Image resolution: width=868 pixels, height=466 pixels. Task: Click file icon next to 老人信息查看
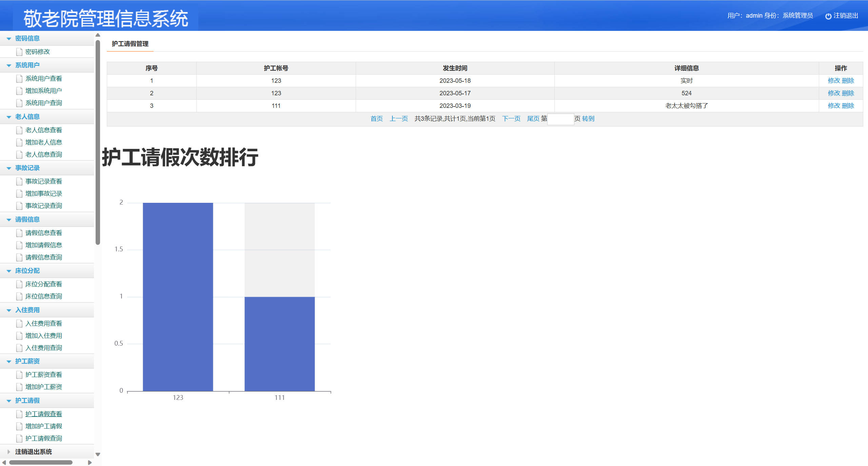coord(19,130)
